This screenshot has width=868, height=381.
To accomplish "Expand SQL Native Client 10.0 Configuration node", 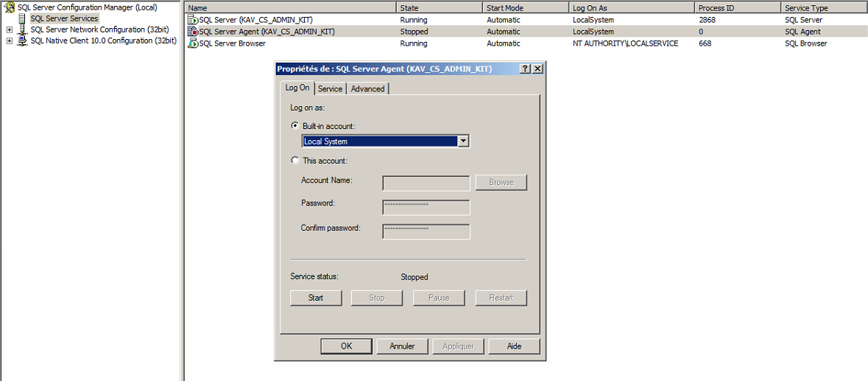I will [x=9, y=41].
